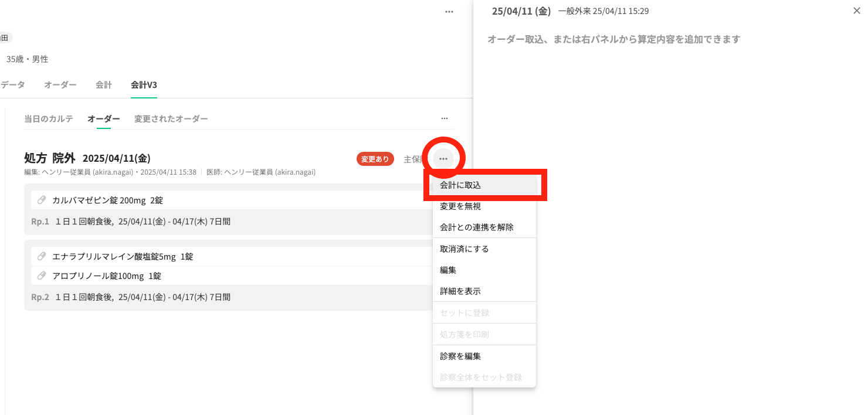868x415 pixels.
Task: Click the アロプリノール錠100mg 1錠 row
Action: (x=232, y=275)
